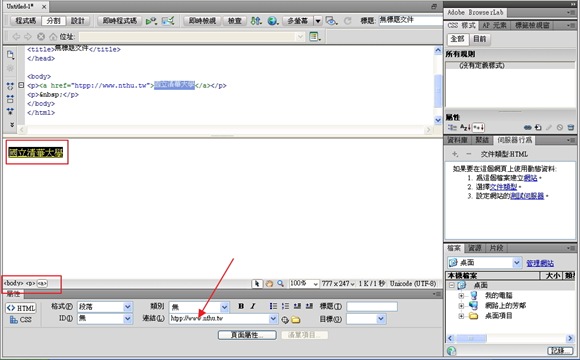580x360 pixels.
Task: Click the 多螢幕 (Multiscreen) button
Action: coord(298,21)
